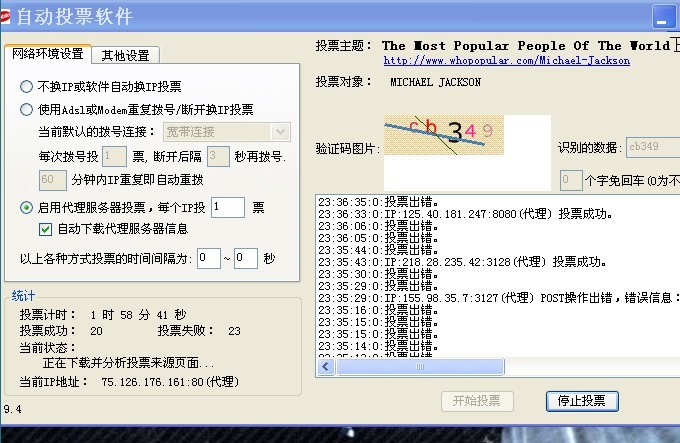Select 使用Adsl或Modem重复拨号 radio option
This screenshot has width=680, height=443.
27,109
